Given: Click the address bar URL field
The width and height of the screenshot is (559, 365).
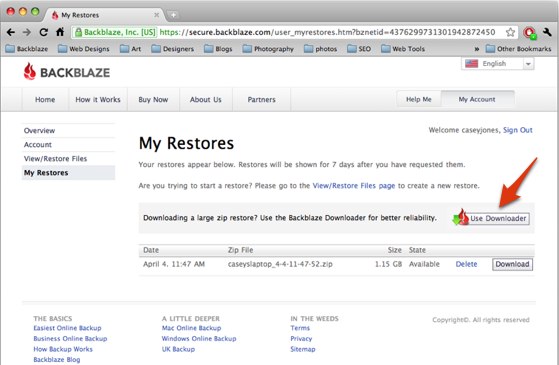Looking at the screenshot, I should coord(294,32).
